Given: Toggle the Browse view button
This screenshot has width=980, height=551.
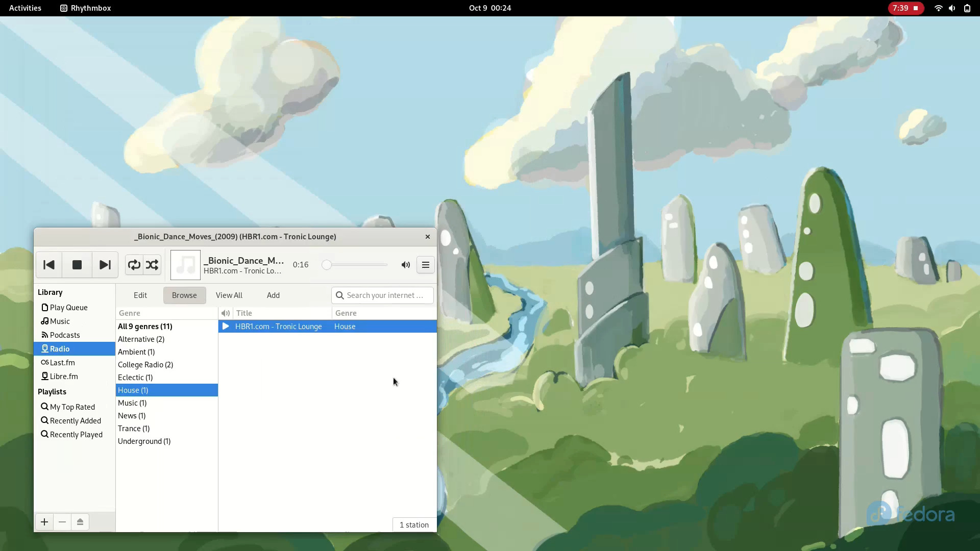Looking at the screenshot, I should point(184,295).
